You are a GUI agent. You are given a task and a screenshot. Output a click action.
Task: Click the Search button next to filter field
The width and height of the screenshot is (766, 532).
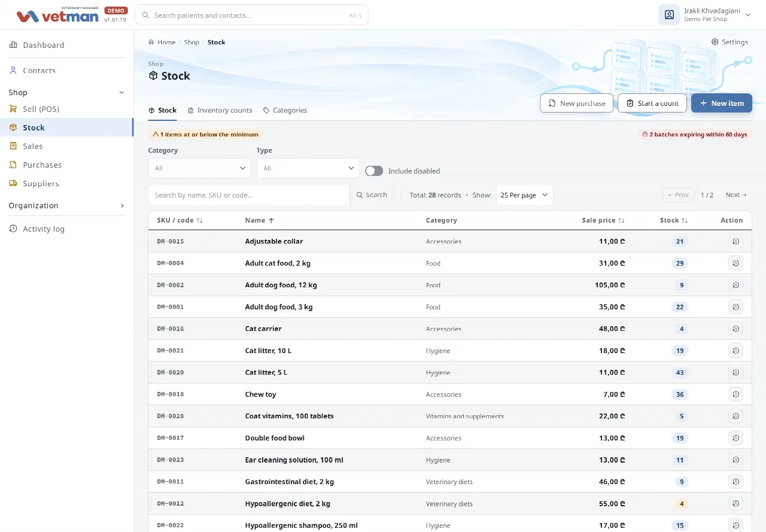[371, 194]
